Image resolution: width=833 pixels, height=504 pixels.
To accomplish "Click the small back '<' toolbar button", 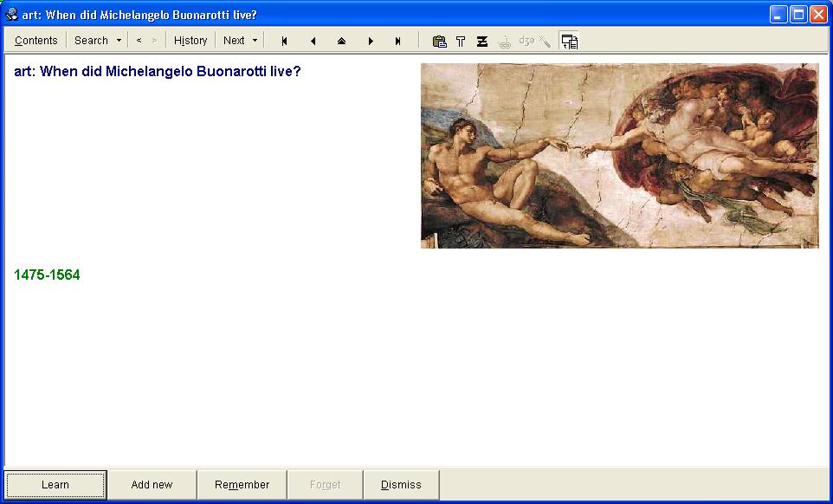I will click(139, 41).
